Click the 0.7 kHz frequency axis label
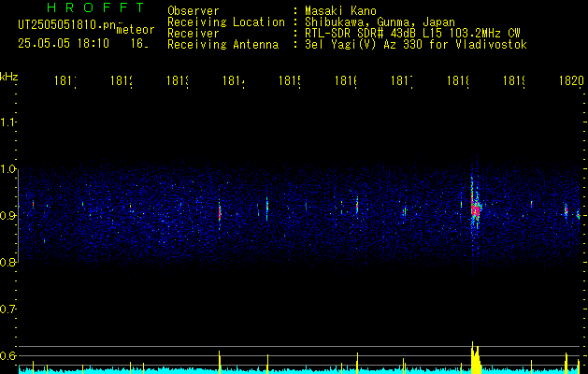Viewport: 588px width, 374px height. point(7,309)
